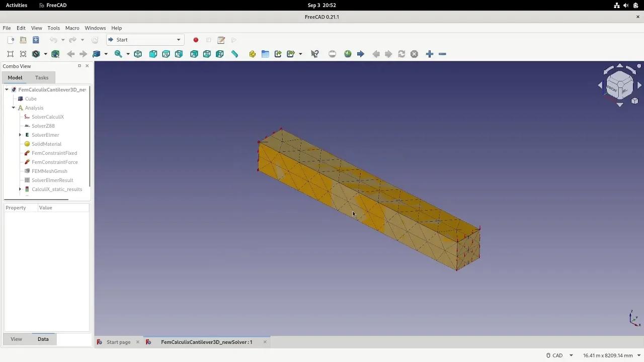The height and width of the screenshot is (362, 644).
Task: Close the FemCalculixCantilever3D_newSolver document tab
Action: tap(265, 342)
